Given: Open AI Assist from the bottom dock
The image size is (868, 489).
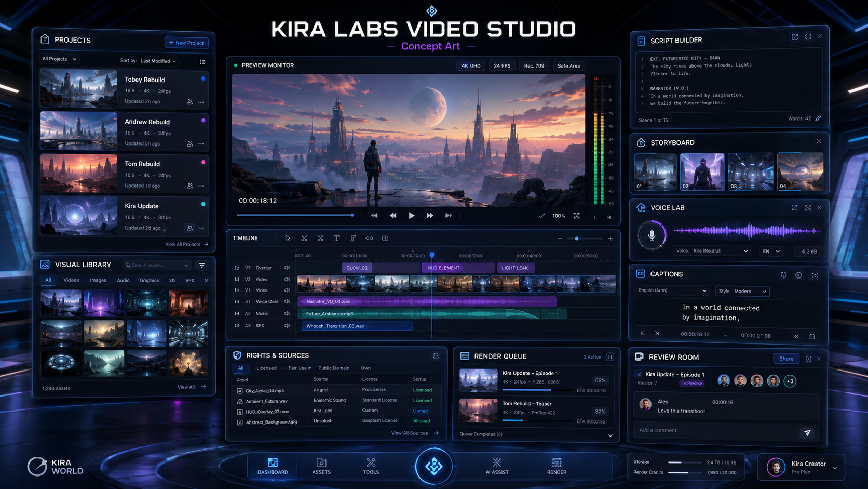Looking at the screenshot, I should (x=497, y=466).
